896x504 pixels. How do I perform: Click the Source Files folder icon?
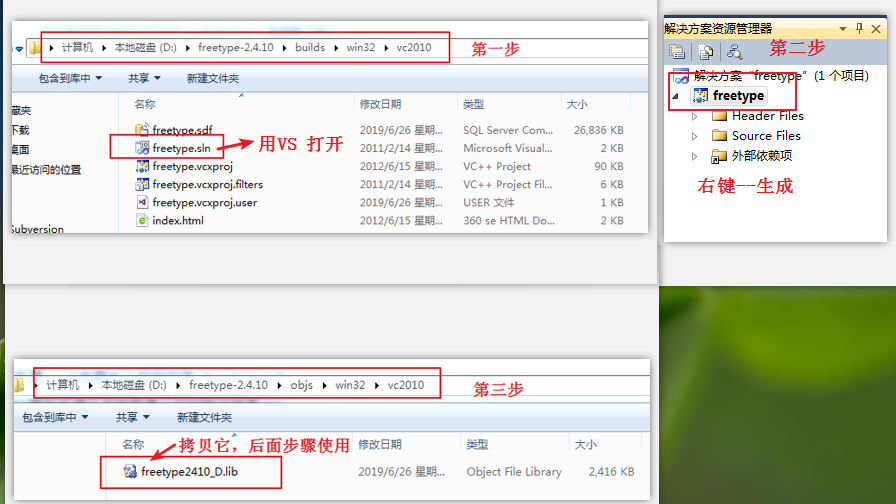coord(719,135)
